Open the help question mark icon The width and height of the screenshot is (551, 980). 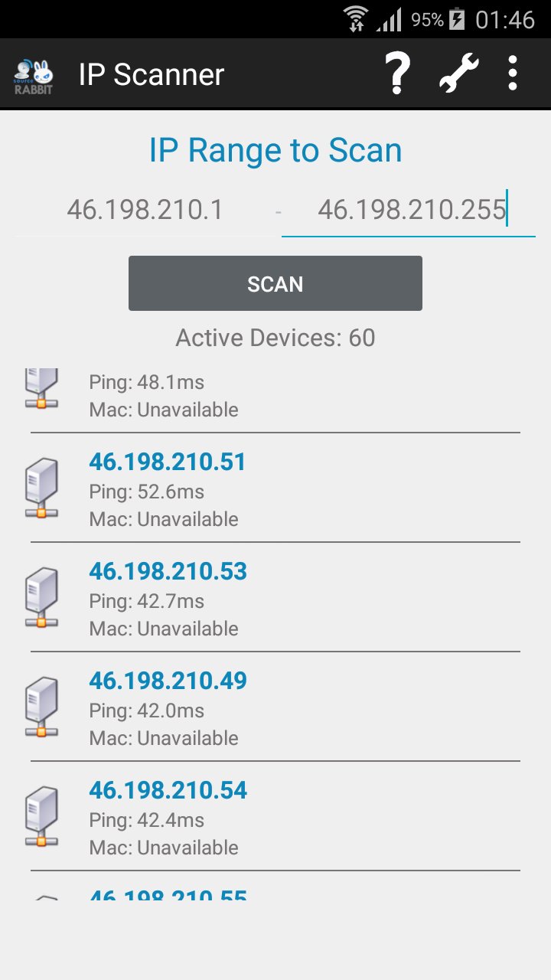pyautogui.click(x=397, y=73)
